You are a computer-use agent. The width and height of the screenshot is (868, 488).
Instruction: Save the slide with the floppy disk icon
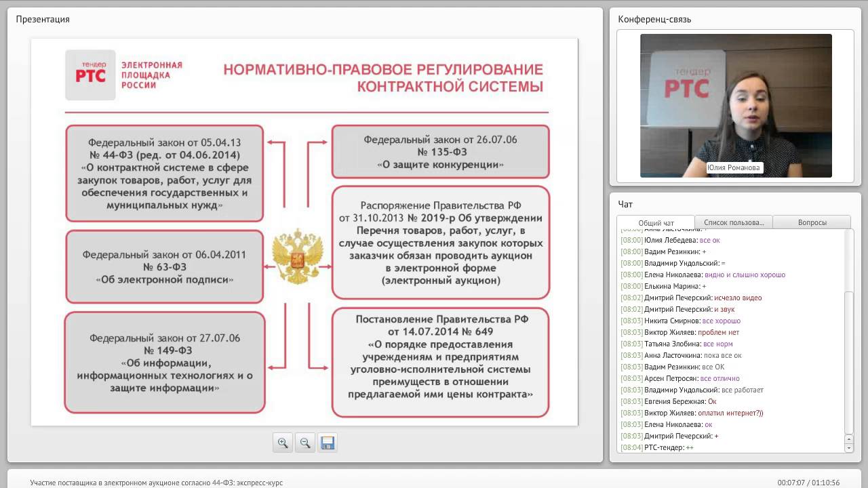click(328, 443)
